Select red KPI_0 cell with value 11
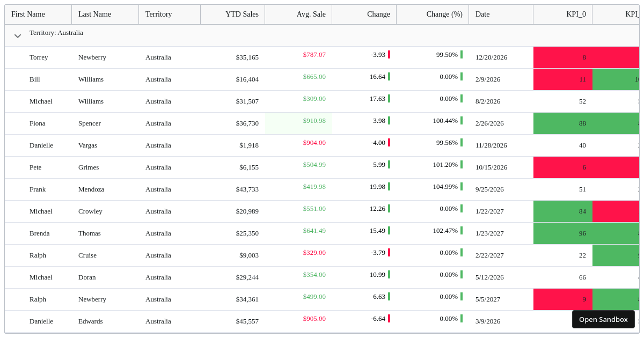 pos(563,79)
